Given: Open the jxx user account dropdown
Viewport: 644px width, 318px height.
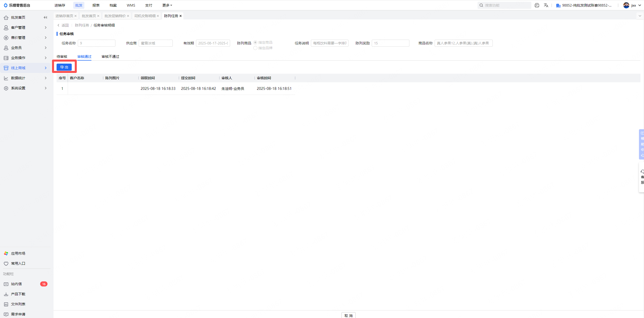Looking at the screenshot, I should (634, 5).
